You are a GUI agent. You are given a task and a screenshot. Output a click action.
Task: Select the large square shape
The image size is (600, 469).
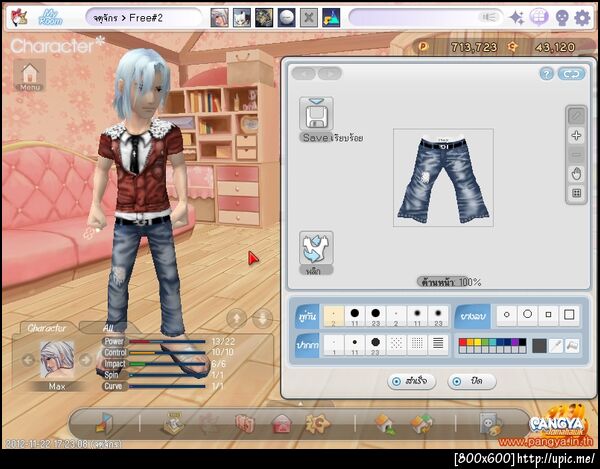click(x=569, y=315)
